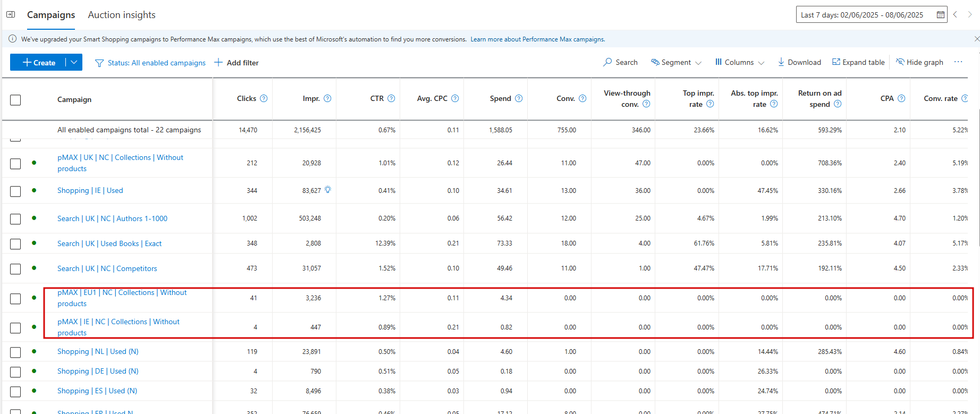Expand table to full view
Viewport: 980px width, 414px height.
[858, 62]
